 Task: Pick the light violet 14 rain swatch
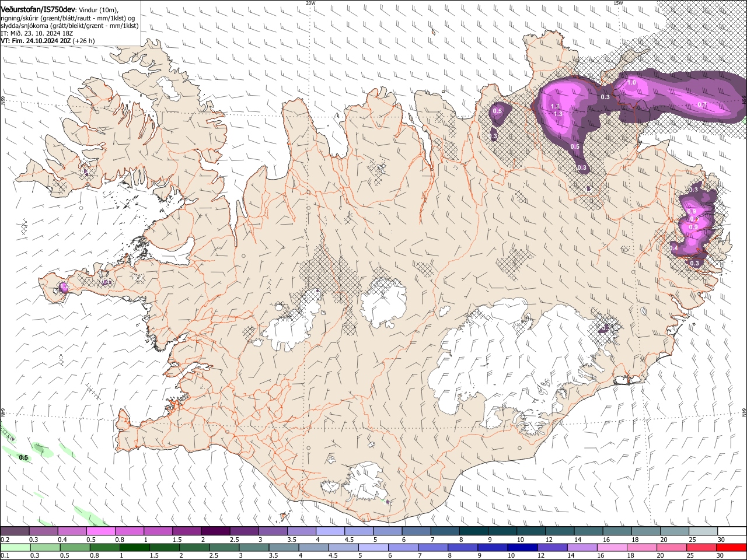click(x=582, y=547)
